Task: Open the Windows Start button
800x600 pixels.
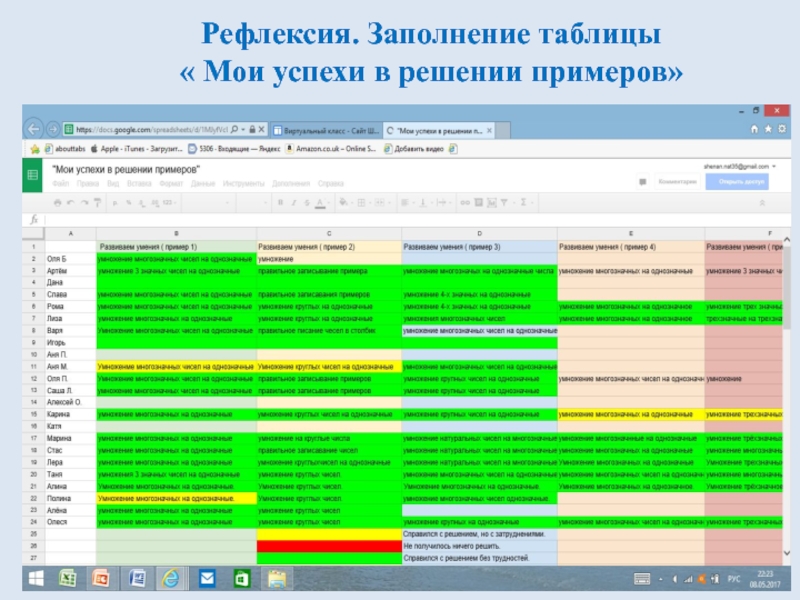Action: point(36,579)
